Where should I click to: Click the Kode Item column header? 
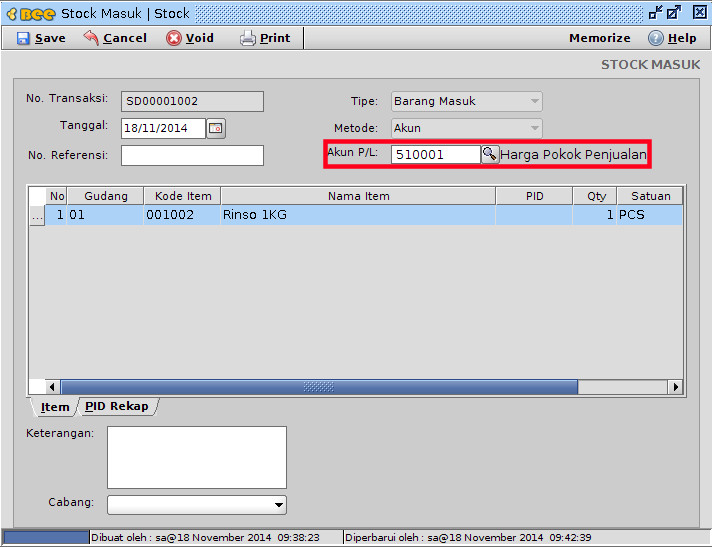click(x=183, y=196)
